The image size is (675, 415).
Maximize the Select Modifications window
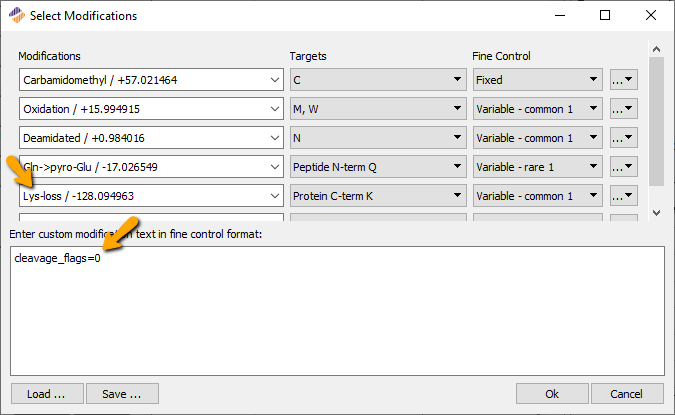point(605,16)
